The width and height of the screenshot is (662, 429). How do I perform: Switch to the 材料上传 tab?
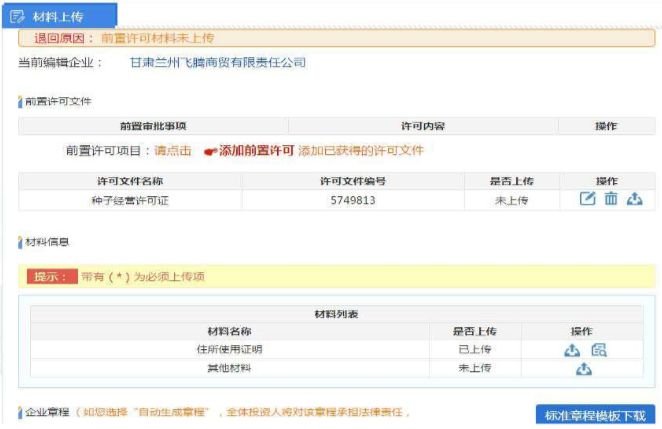tap(58, 15)
